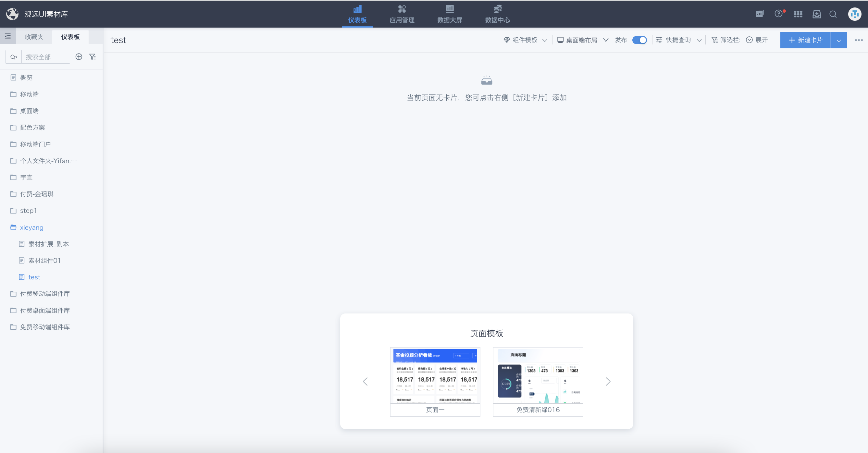Click the add new item plus icon
This screenshot has width=868, height=453.
click(79, 56)
